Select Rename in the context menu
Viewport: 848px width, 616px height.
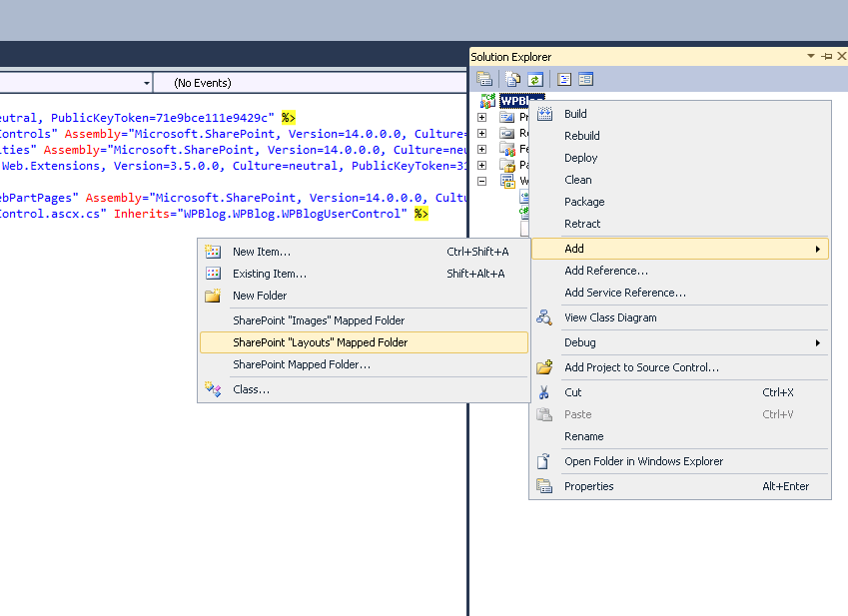[x=680, y=436]
